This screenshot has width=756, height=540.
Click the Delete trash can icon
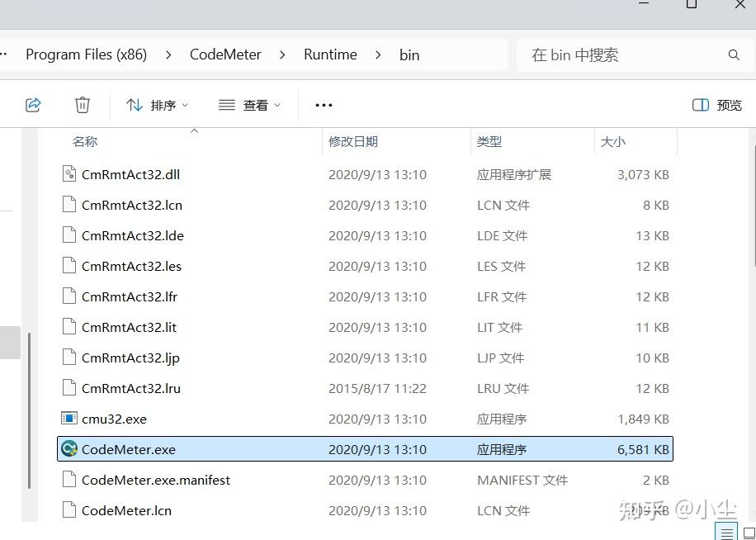(x=83, y=105)
